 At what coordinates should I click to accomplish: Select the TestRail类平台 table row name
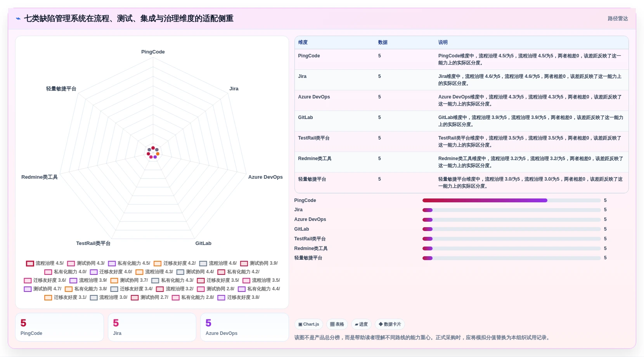[314, 138]
